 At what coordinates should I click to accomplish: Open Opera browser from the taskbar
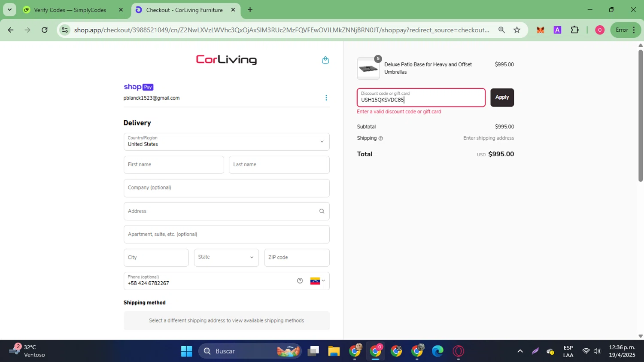point(458,351)
